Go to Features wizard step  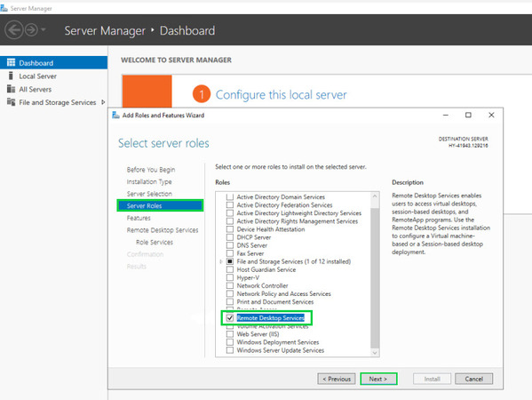point(139,218)
